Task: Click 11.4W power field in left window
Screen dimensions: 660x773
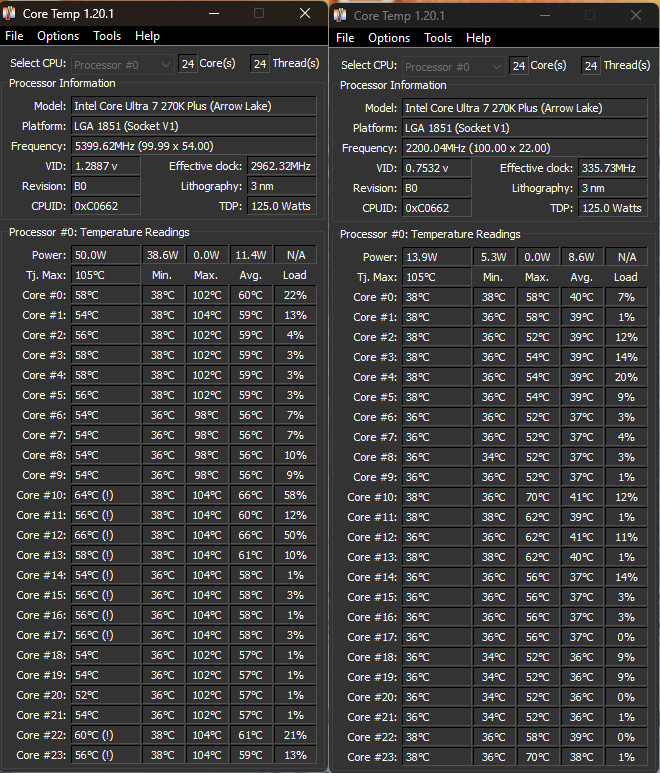Action: pyautogui.click(x=251, y=255)
